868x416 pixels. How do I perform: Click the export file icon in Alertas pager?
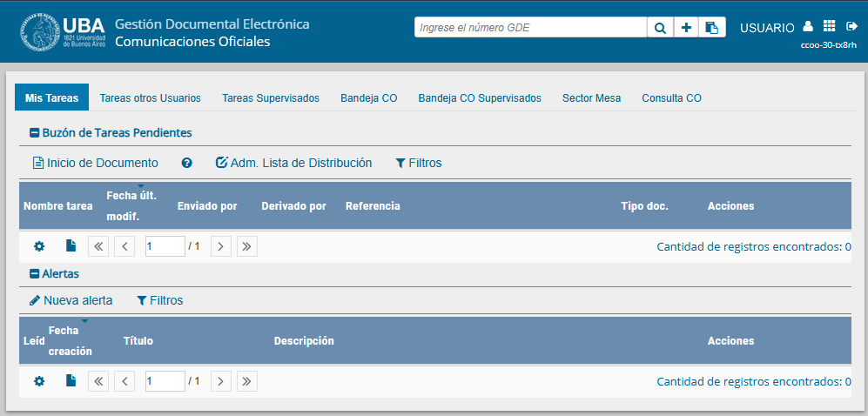71,380
